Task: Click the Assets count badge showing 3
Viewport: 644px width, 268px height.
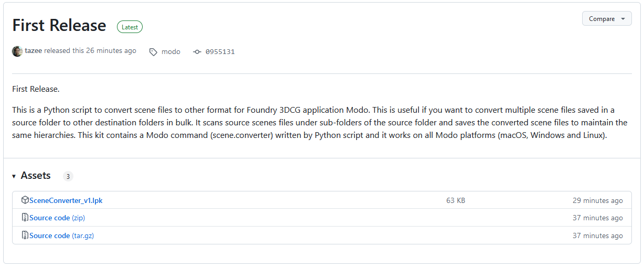Action: 68,176
